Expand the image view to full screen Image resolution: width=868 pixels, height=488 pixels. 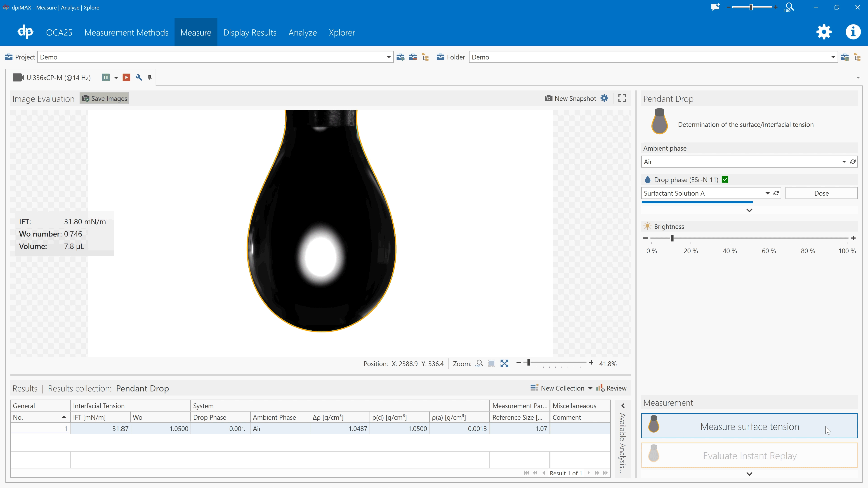pyautogui.click(x=622, y=98)
